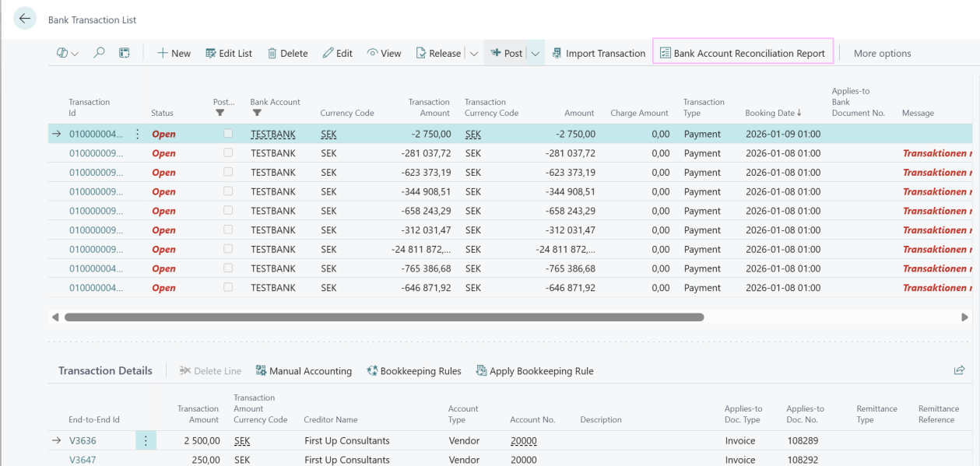Click the 2 500,00 transaction amount cell
This screenshot has height=466, width=980.
[x=201, y=440]
